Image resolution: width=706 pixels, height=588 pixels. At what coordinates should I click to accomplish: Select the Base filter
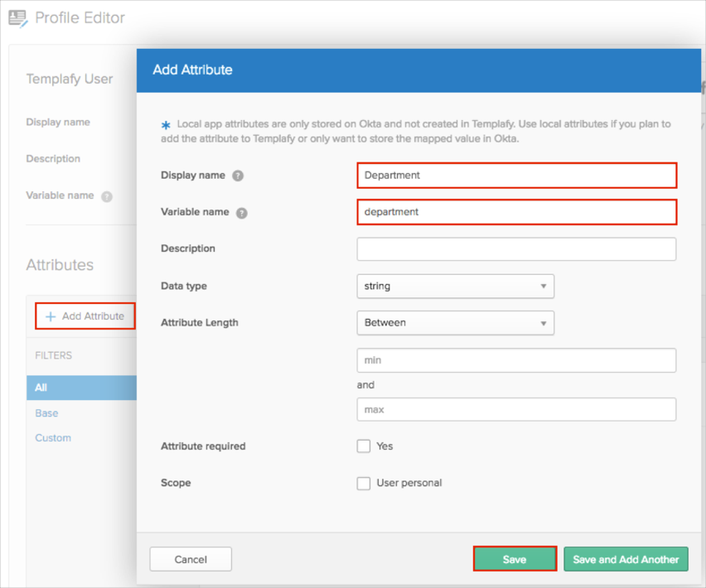[x=46, y=413]
